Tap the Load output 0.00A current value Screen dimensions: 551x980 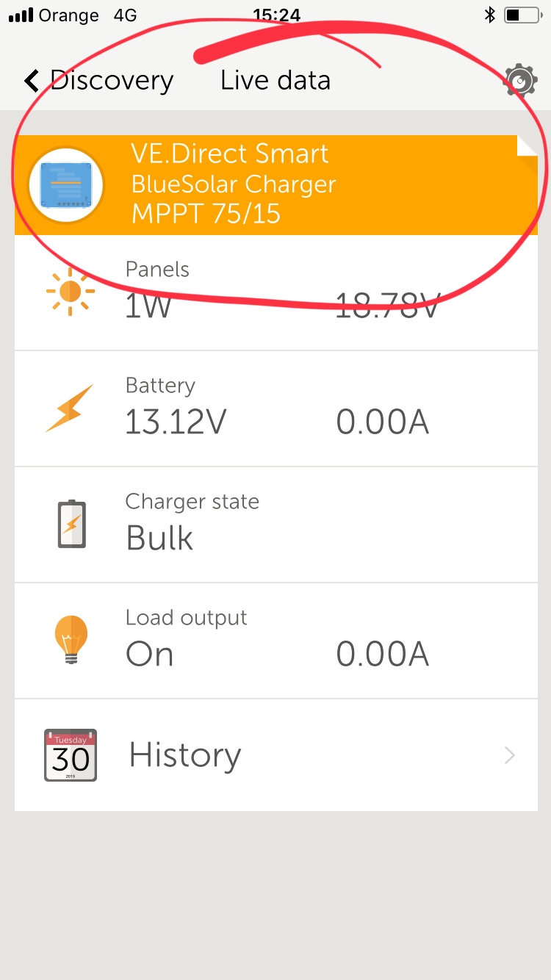tap(383, 654)
